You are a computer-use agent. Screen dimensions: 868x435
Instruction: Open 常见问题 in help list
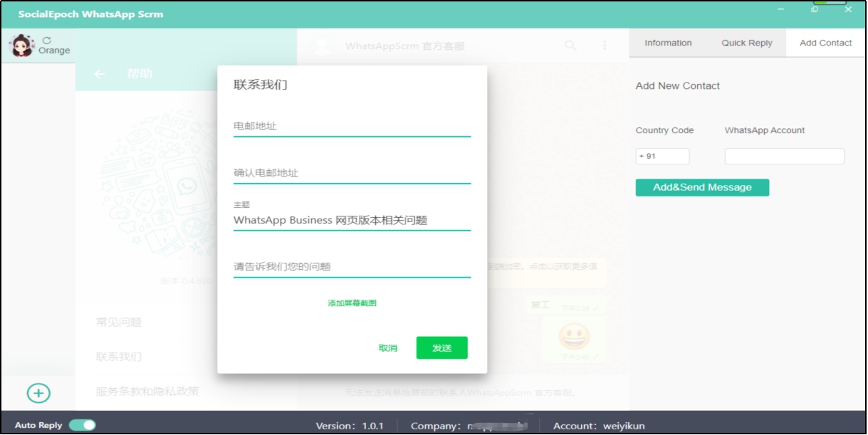coord(119,323)
